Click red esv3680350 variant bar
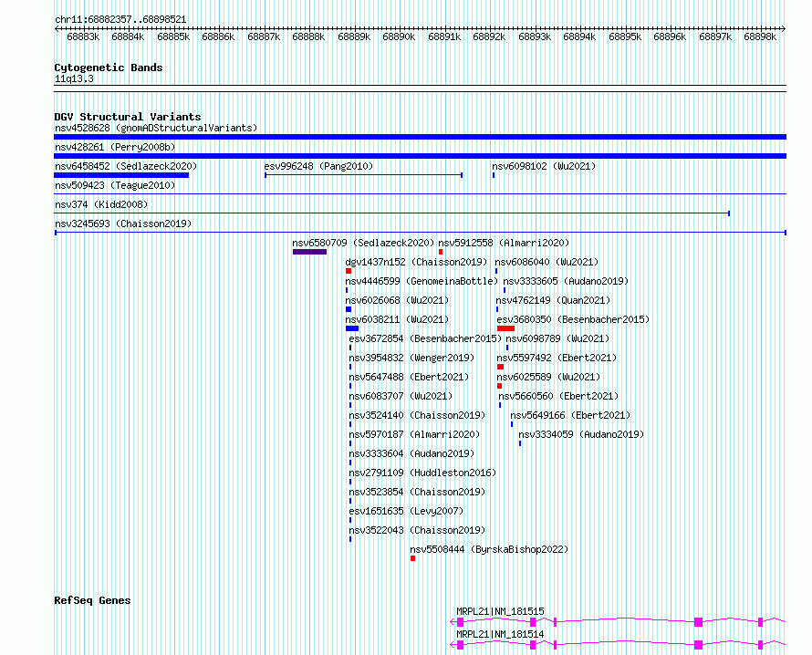812x655 pixels. point(505,328)
